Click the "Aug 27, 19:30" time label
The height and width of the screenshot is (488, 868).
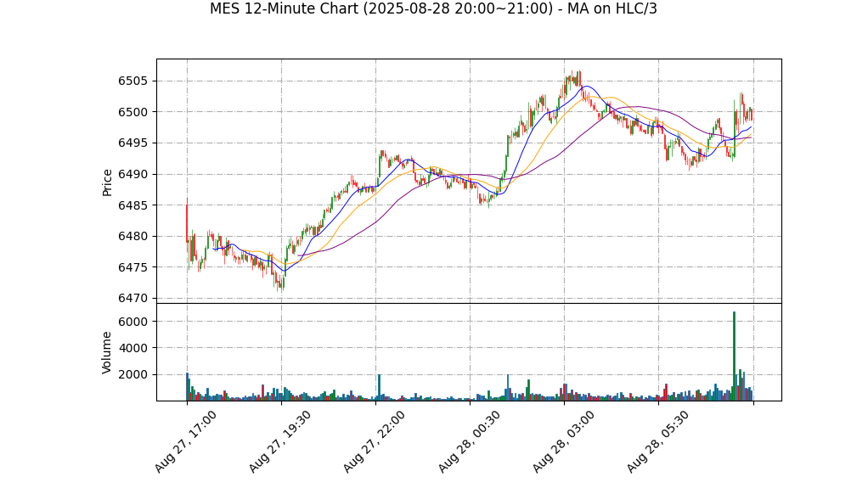(x=279, y=441)
